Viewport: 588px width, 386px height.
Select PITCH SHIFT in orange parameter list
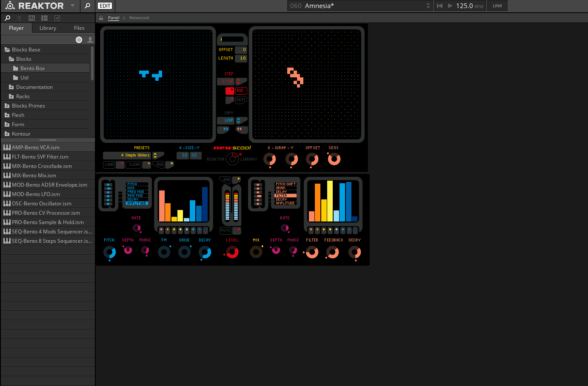point(285,184)
